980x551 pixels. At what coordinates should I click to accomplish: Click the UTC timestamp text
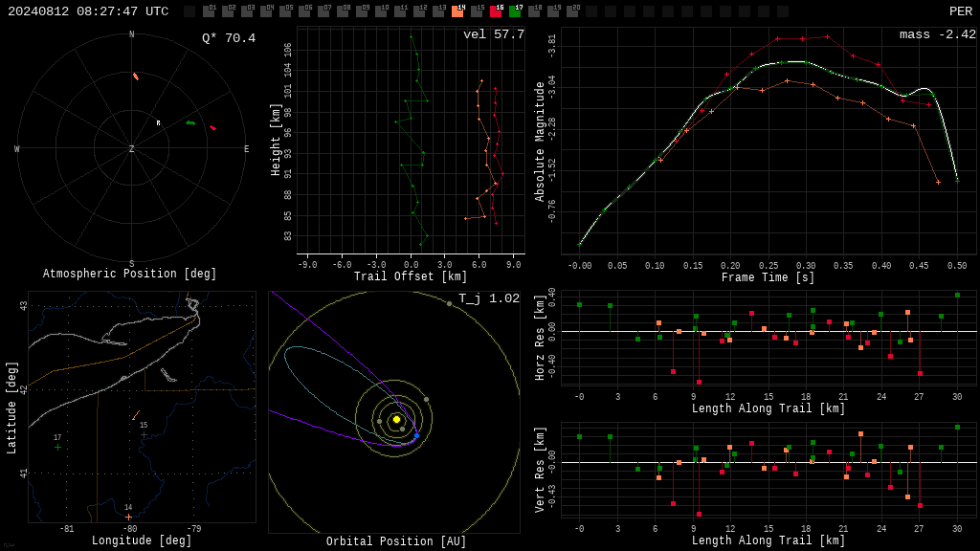(88, 11)
